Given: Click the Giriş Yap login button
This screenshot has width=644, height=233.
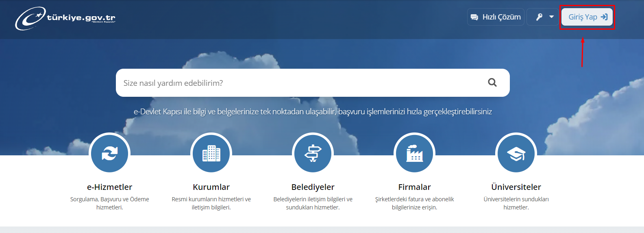Looking at the screenshot, I should 587,17.
